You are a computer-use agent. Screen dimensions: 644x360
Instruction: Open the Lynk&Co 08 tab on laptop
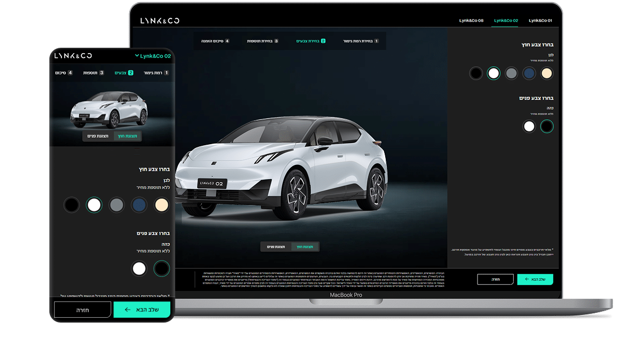[x=471, y=21]
